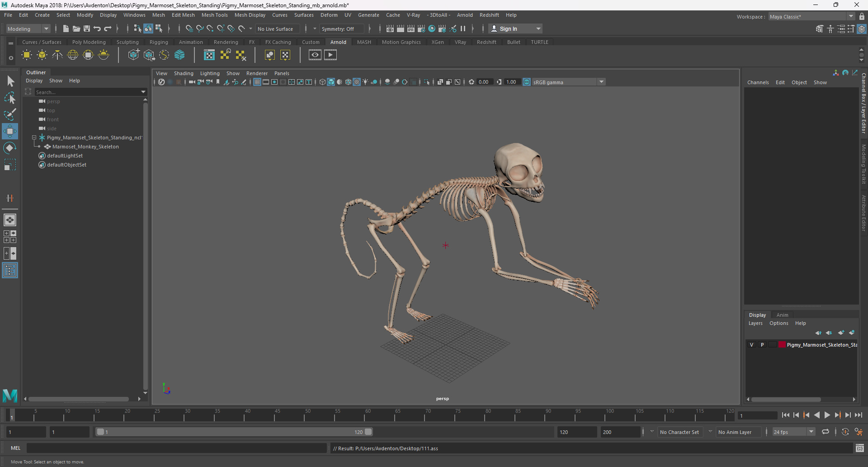Select the arrow Select tool
868x467 pixels.
pyautogui.click(x=10, y=81)
